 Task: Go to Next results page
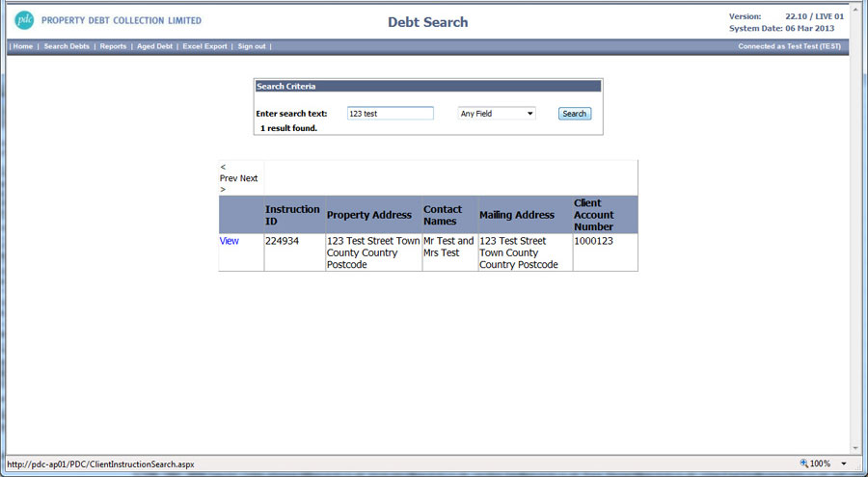click(x=249, y=178)
